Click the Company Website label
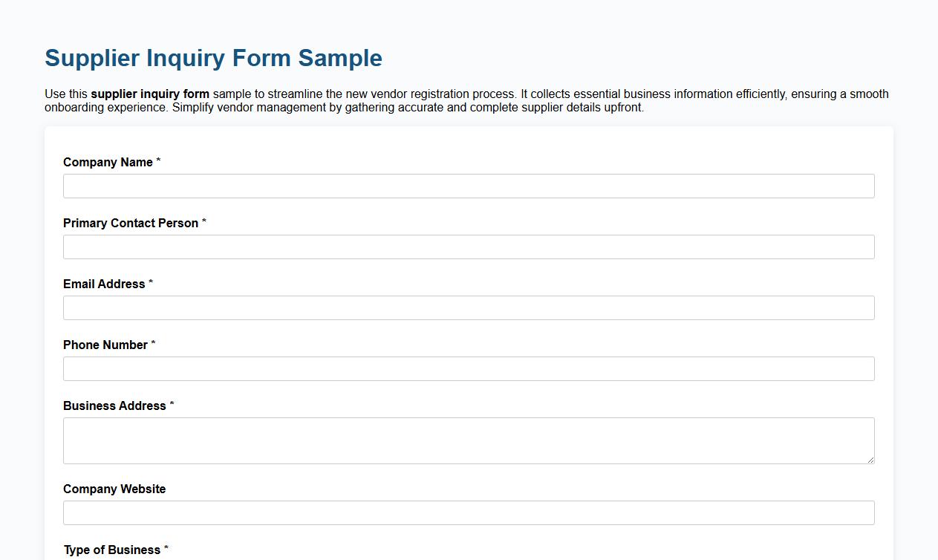 coord(114,489)
